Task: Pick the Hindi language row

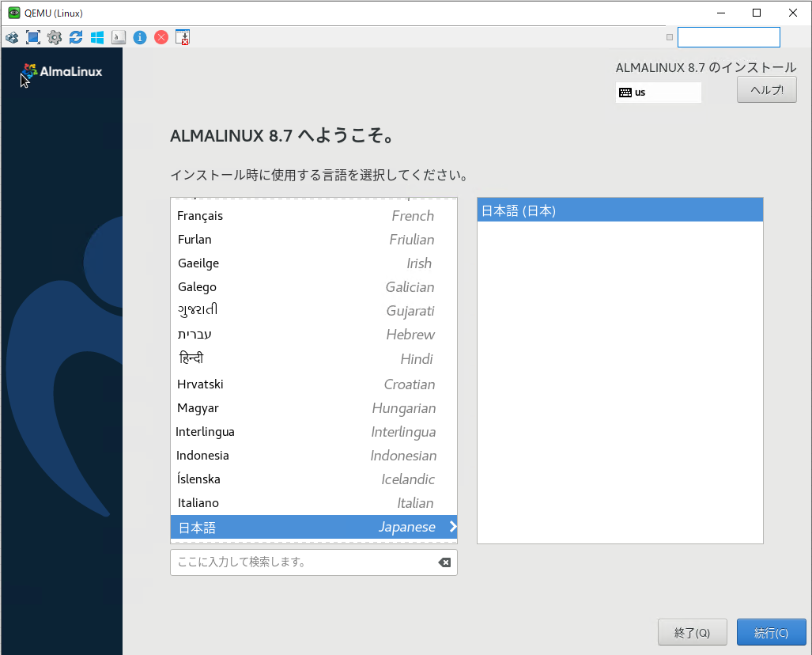Action: click(x=314, y=358)
